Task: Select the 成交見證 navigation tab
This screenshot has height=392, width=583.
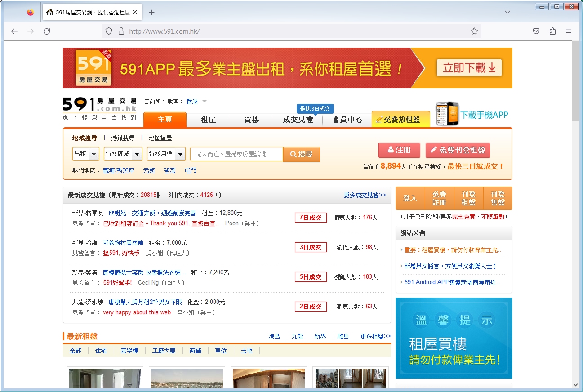Action: [x=298, y=120]
